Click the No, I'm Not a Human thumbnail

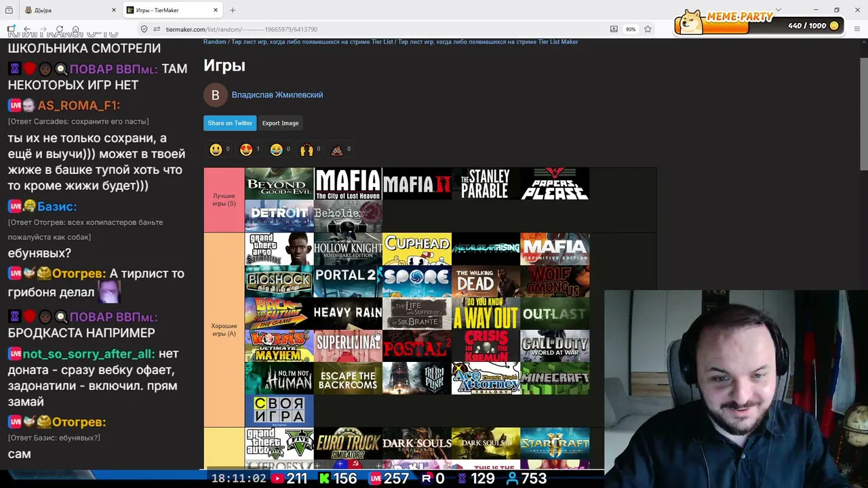(279, 379)
